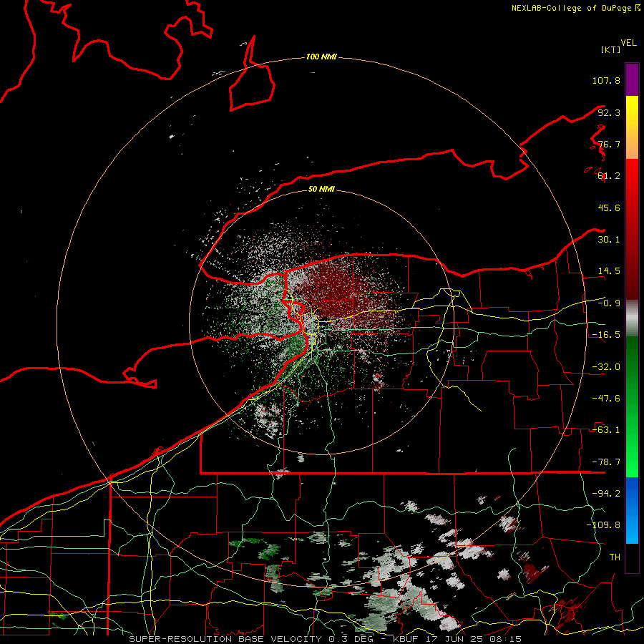Image resolution: width=644 pixels, height=644 pixels.
Task: Click the -78.7 value on velocity scale
Action: (x=606, y=462)
